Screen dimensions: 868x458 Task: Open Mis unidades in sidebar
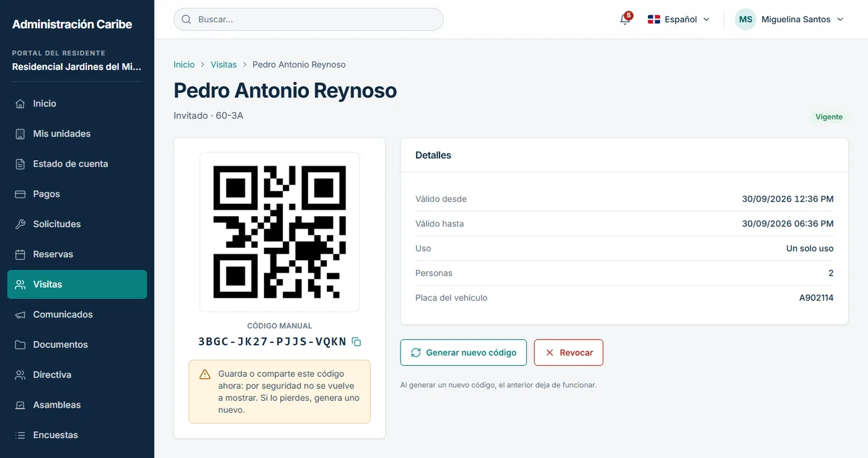pyautogui.click(x=77, y=134)
